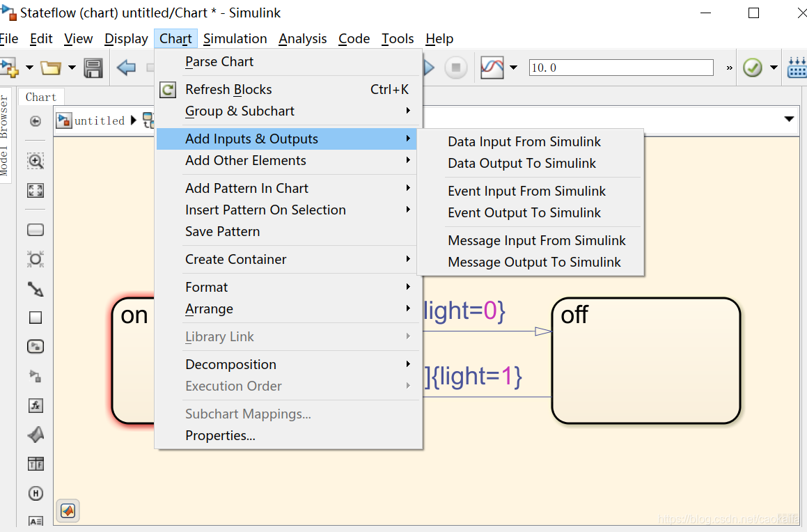Select the Junction tool in palette
Viewport: 807px width, 532px height.
pyautogui.click(x=36, y=259)
